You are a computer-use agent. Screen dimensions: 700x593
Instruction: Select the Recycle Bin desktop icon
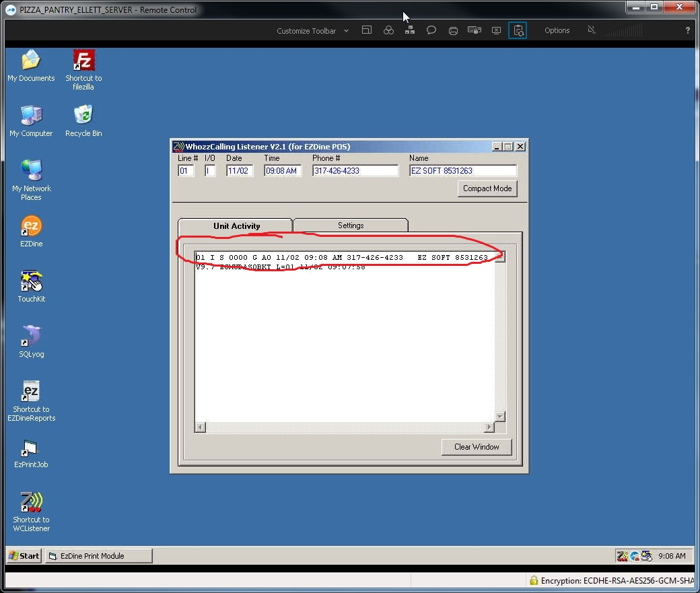[83, 120]
